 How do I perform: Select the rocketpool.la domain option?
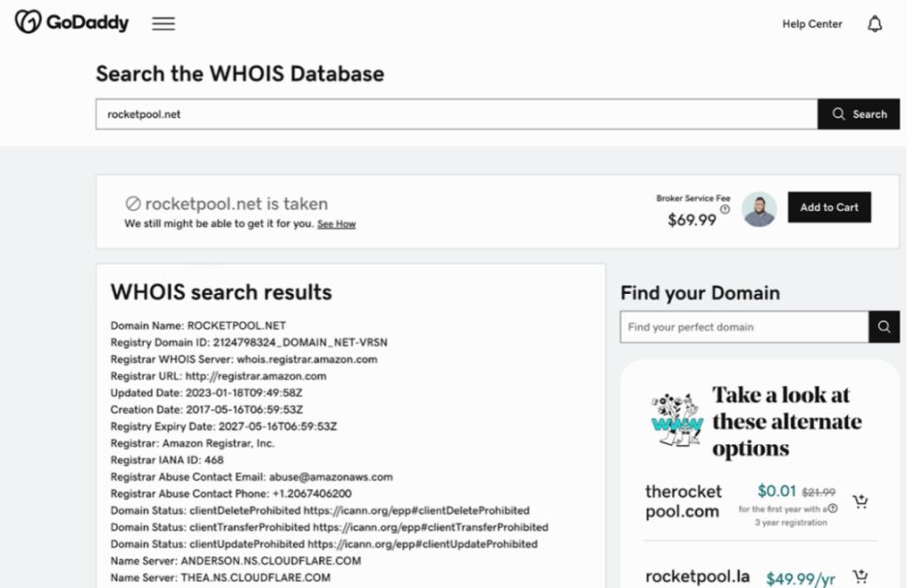698,577
